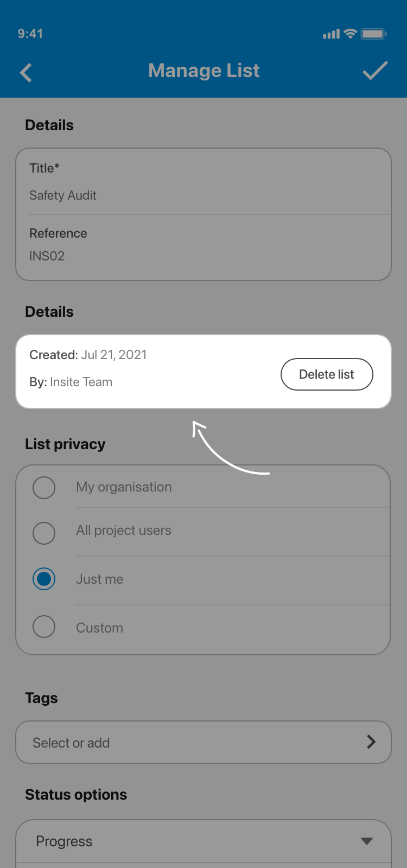The width and height of the screenshot is (407, 868).
Task: Open the Tags chevron selector
Action: click(371, 742)
